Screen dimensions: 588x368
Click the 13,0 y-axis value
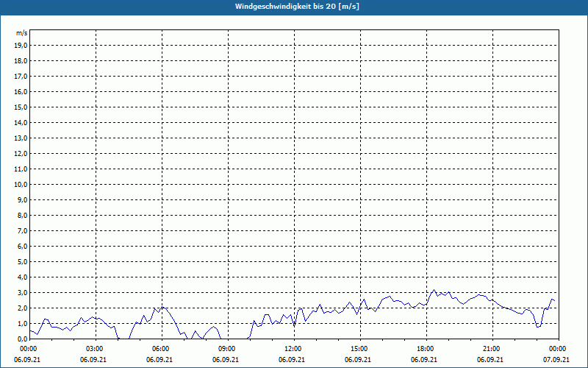21,138
